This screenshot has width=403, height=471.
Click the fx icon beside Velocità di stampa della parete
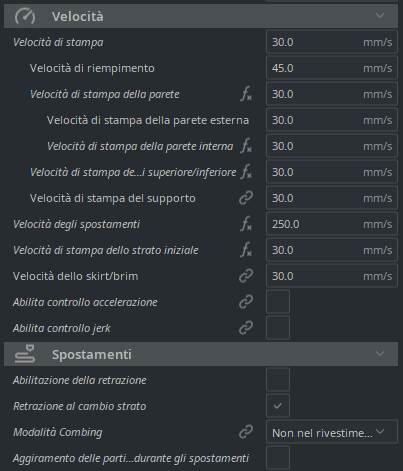(x=246, y=94)
